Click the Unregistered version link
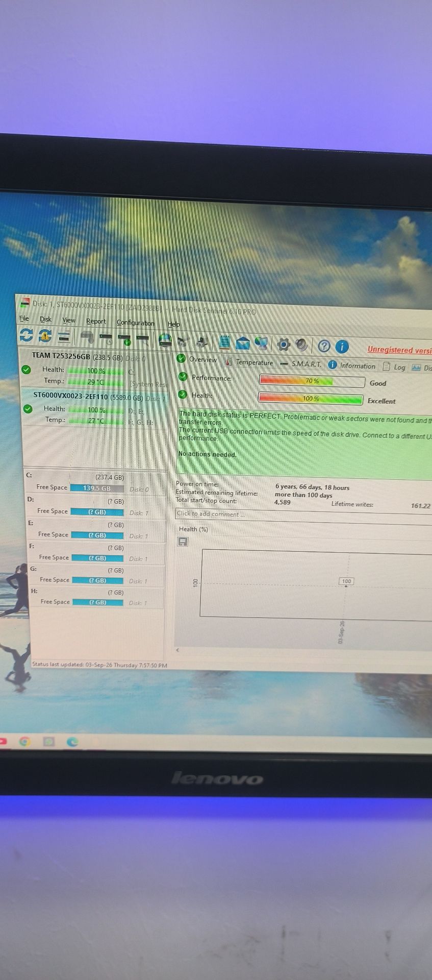This screenshot has height=980, width=432. pos(400,350)
